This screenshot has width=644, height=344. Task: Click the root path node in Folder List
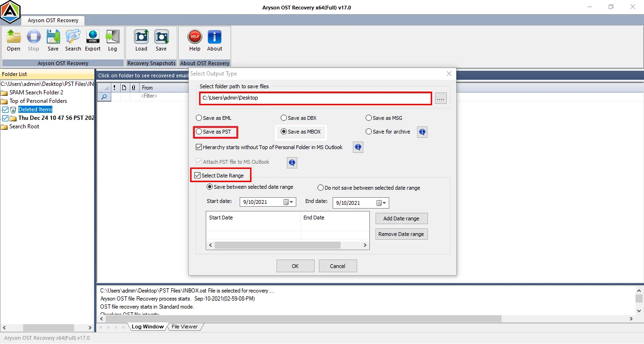point(47,84)
